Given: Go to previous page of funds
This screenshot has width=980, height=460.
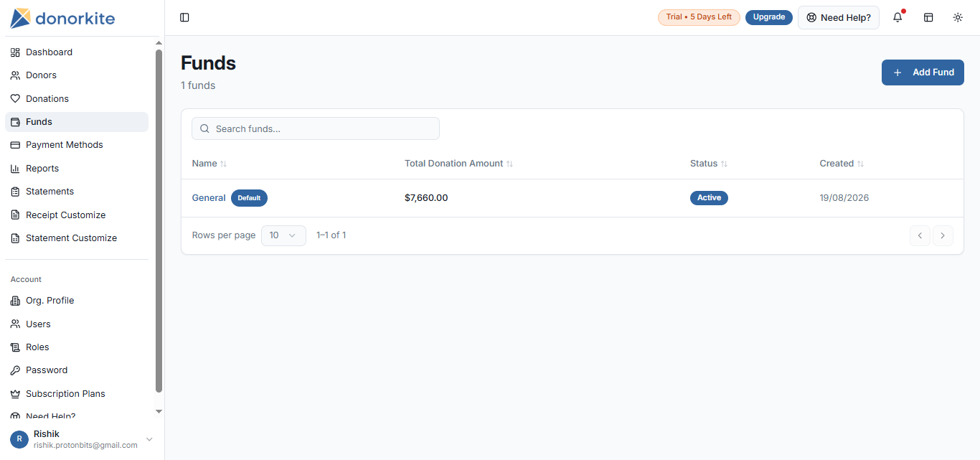Looking at the screenshot, I should [x=920, y=235].
